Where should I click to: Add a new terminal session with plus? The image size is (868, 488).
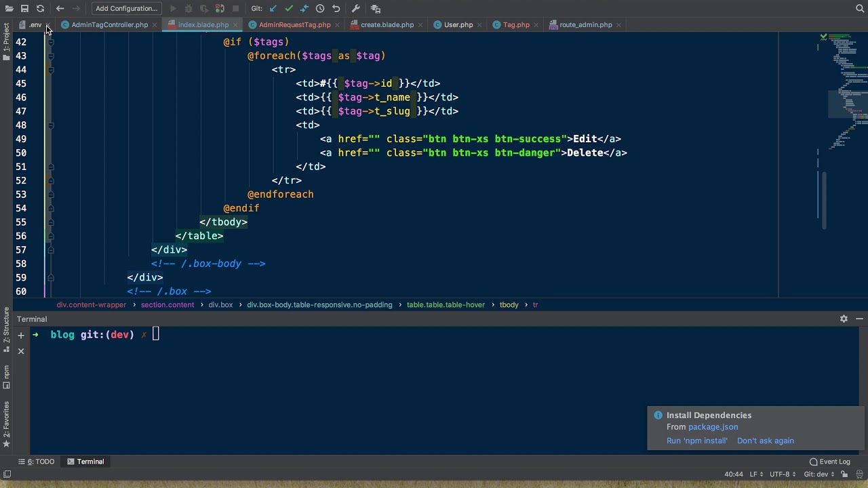(x=21, y=335)
